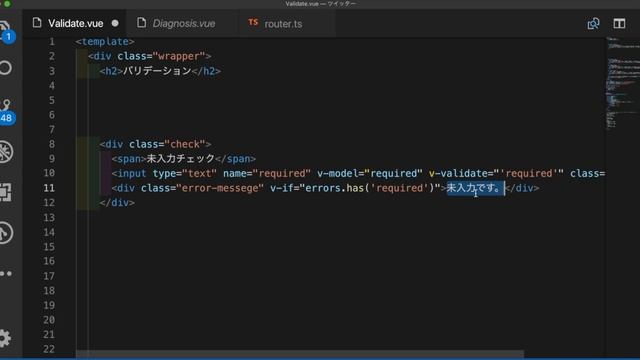Image resolution: width=640 pixels, height=360 pixels.
Task: Click the v-validate attribute on line 10
Action: click(496, 173)
